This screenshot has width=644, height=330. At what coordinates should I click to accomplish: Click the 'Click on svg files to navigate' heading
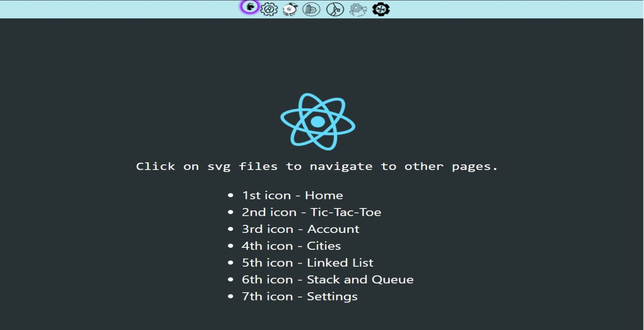pyautogui.click(x=317, y=167)
